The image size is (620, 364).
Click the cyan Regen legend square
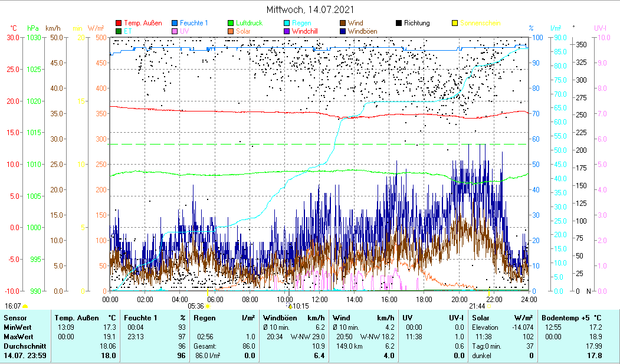point(287,24)
